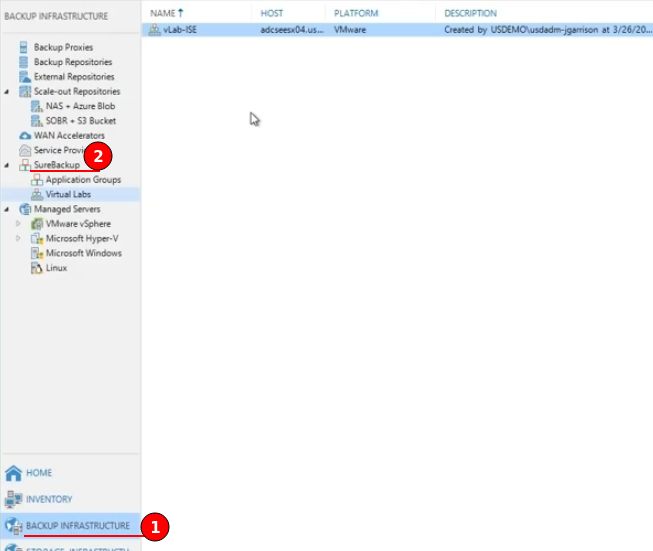Click the NAS + Azure Blob icon
The width and height of the screenshot is (653, 551).
(x=37, y=106)
